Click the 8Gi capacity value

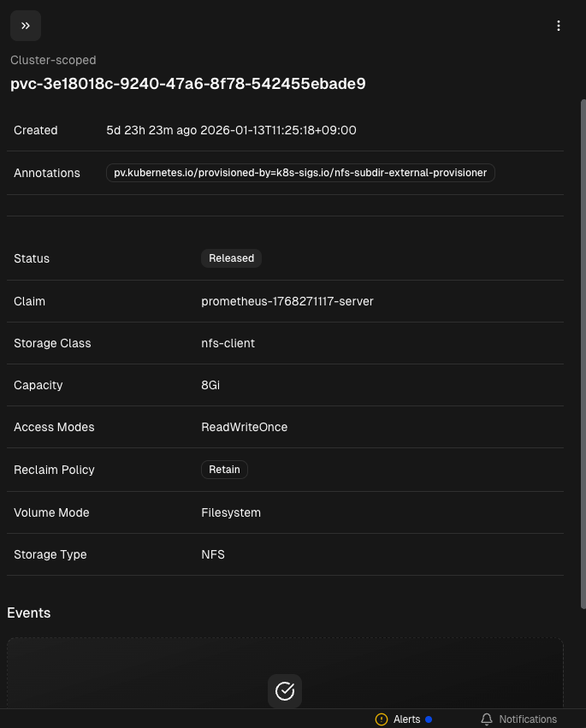pyautogui.click(x=210, y=385)
